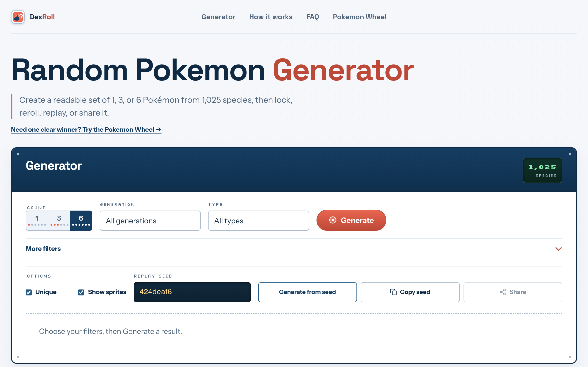
Task: Toggle the Show sprites checkbox
Action: pos(81,292)
